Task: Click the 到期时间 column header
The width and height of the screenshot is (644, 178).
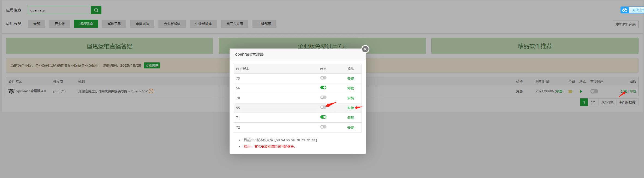Action: pos(542,82)
